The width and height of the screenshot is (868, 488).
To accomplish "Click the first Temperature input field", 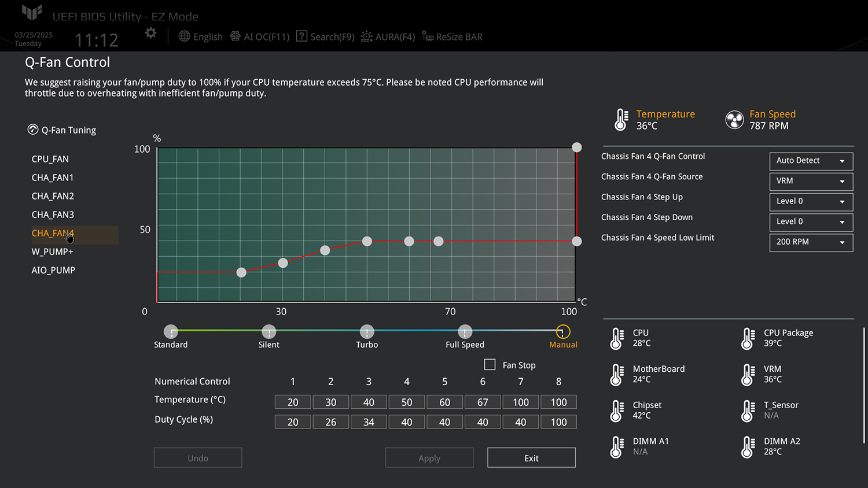I will pos(293,402).
